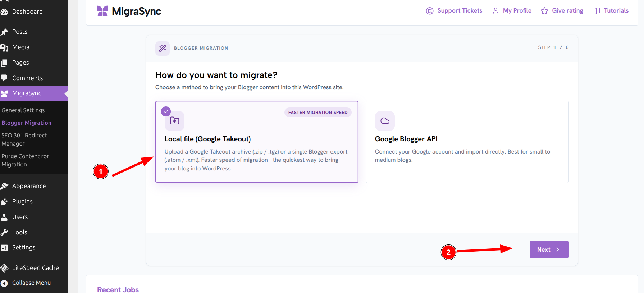This screenshot has width=644, height=293.
Task: Click the Appearance paintbrush icon
Action: click(4, 186)
